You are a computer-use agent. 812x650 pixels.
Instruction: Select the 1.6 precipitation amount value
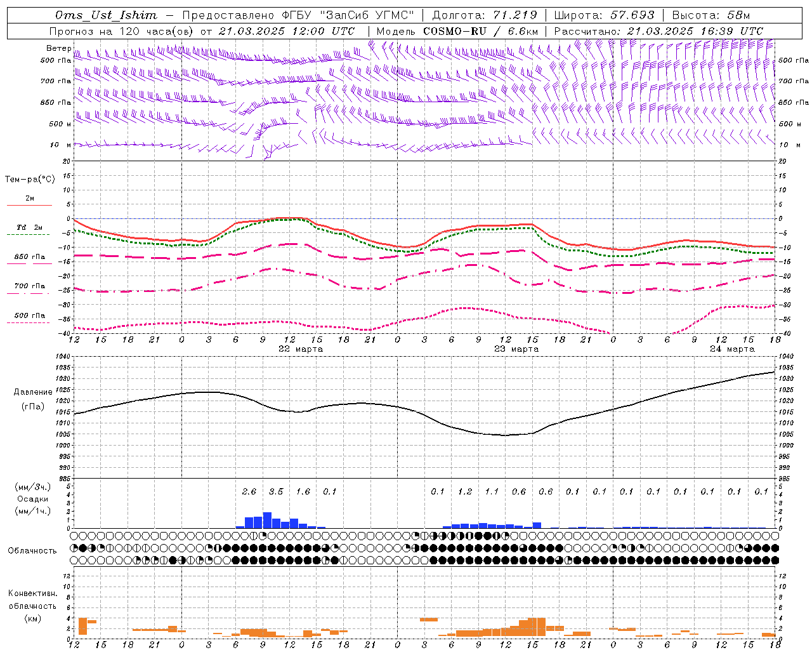click(303, 492)
